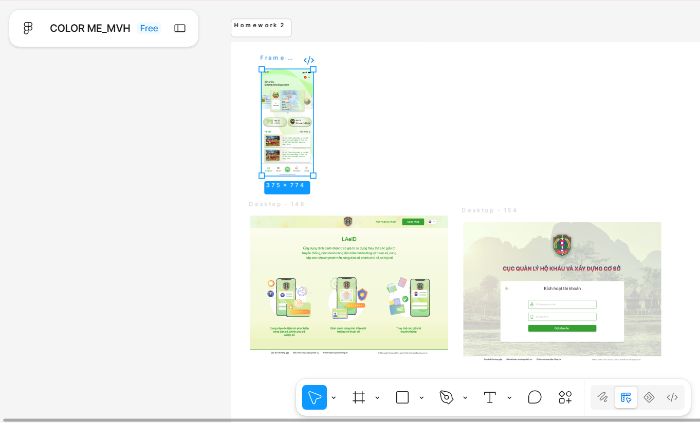Expand the shape tools dropdown arrow

(421, 398)
